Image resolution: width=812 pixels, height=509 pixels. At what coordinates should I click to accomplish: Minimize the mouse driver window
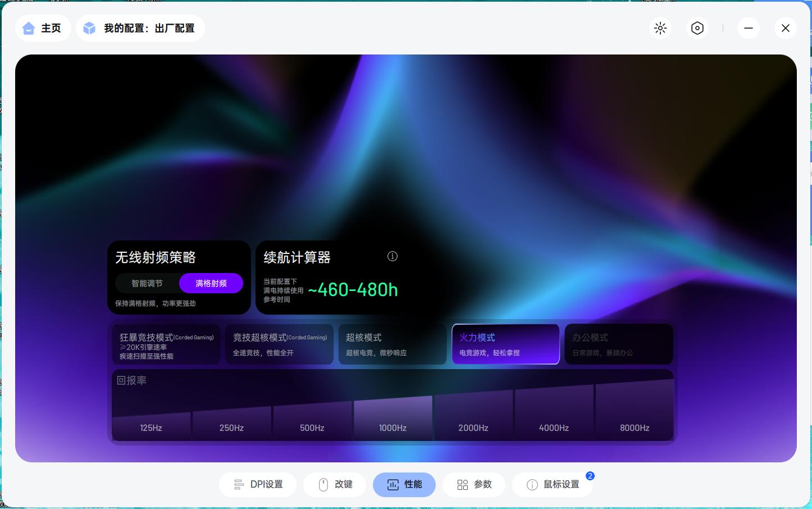tap(749, 28)
